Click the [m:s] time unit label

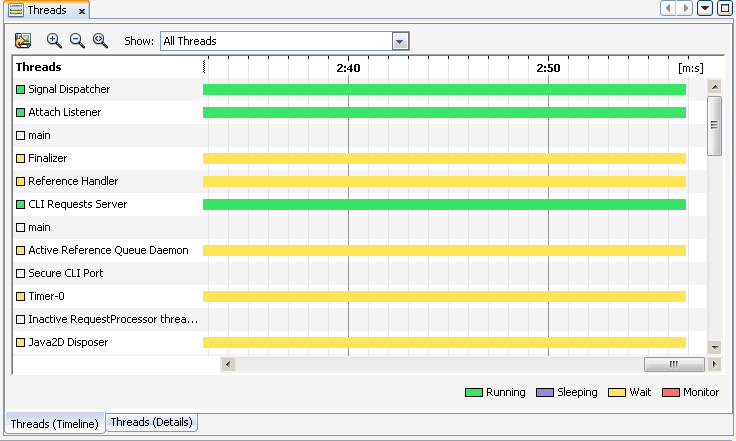[x=690, y=68]
